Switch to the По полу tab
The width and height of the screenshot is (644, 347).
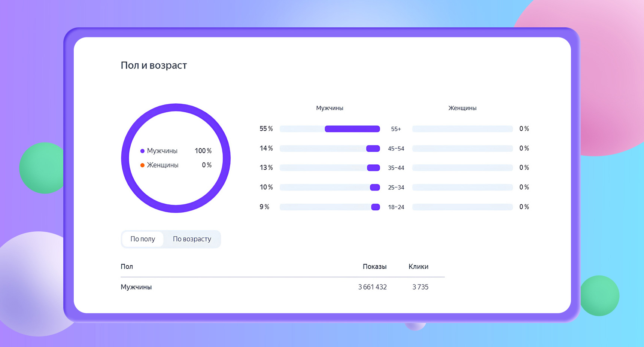(x=143, y=239)
